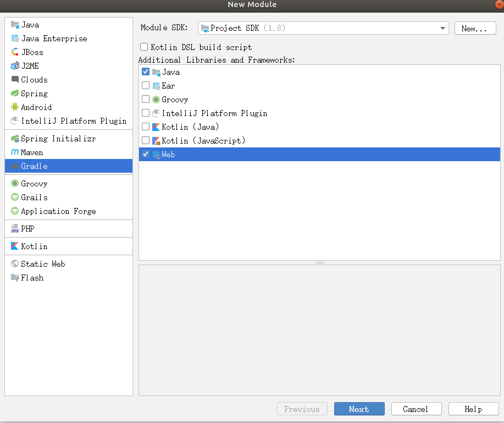Uncheck the Web framework checkbox
The image size is (504, 423).
point(146,154)
